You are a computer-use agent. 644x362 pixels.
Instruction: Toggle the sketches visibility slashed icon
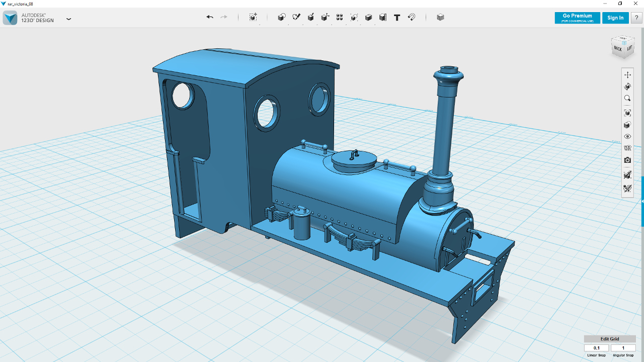[x=627, y=189]
